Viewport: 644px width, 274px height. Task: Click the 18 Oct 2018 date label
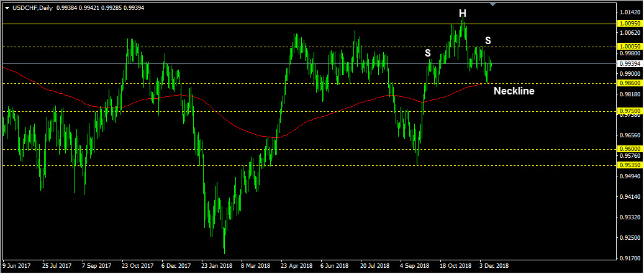455,265
